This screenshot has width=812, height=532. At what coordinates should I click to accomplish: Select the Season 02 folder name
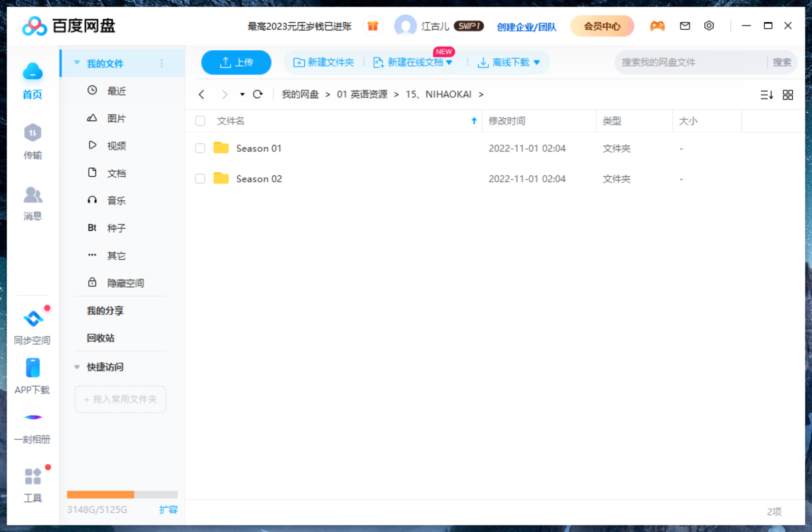pyautogui.click(x=259, y=179)
